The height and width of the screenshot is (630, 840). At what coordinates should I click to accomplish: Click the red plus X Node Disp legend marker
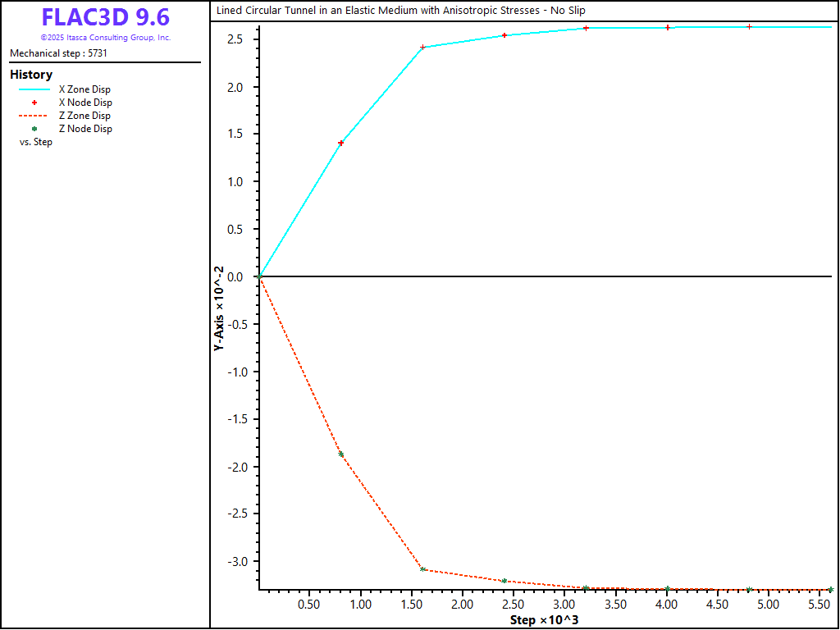click(34, 103)
